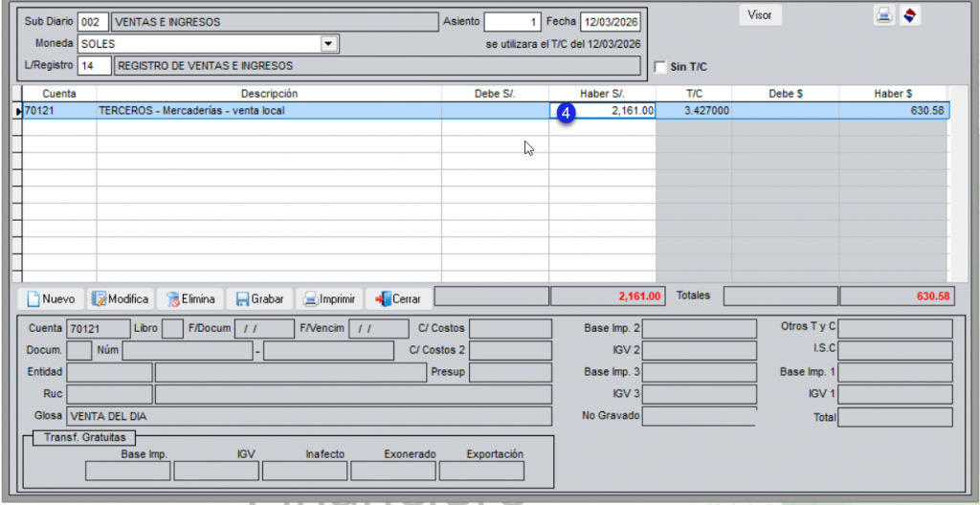Click the Entidad code field
980x505 pixels.
coord(109,372)
